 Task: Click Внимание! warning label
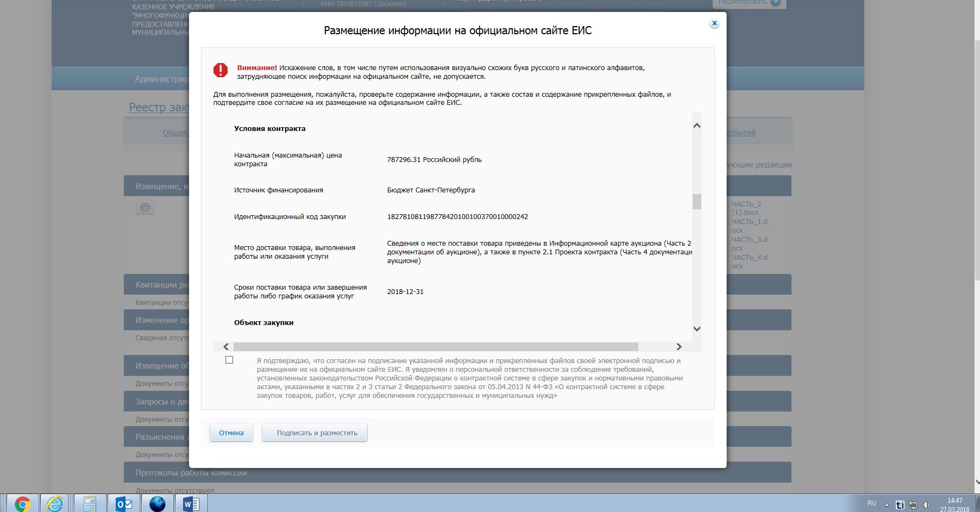(x=257, y=68)
